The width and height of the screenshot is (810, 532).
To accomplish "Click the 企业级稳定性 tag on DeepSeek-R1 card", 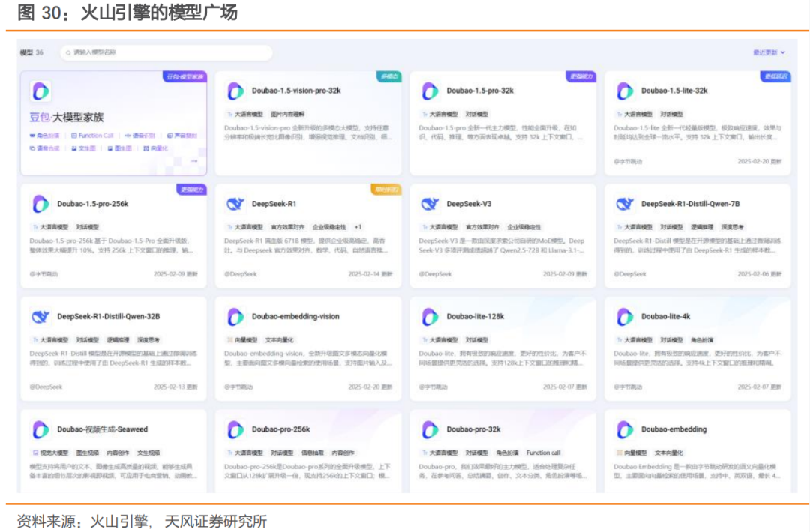I will click(x=329, y=227).
